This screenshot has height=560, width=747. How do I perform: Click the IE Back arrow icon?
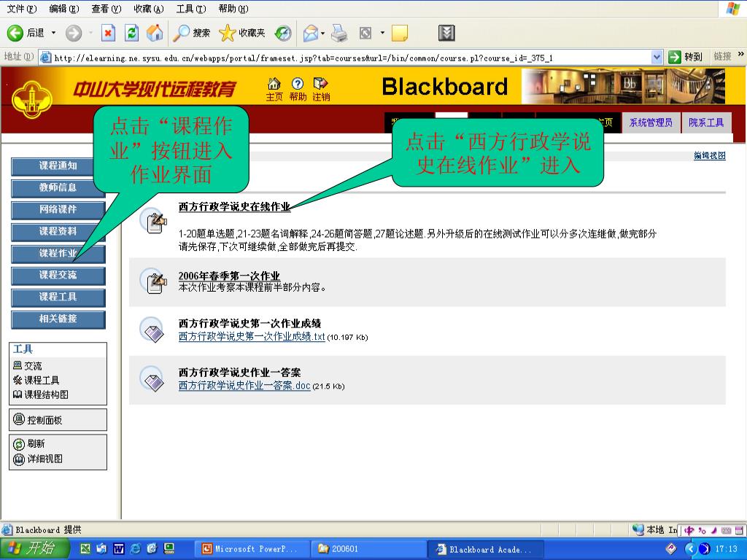click(x=15, y=33)
